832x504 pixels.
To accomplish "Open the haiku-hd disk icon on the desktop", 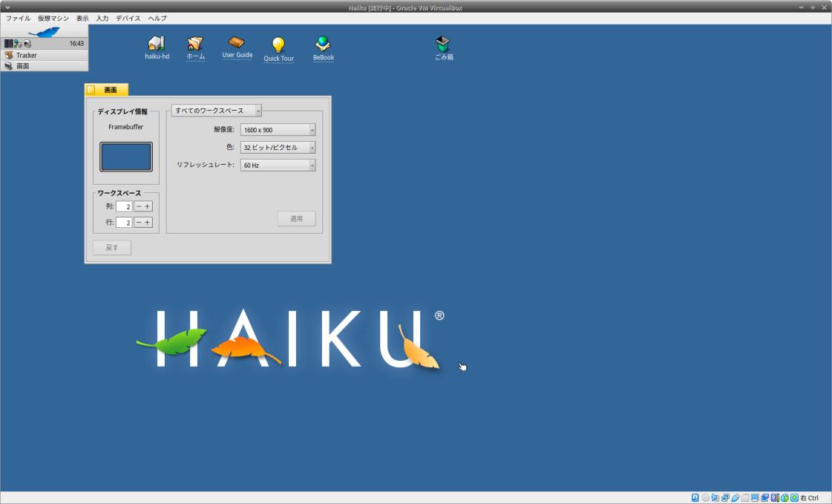I will click(156, 44).
